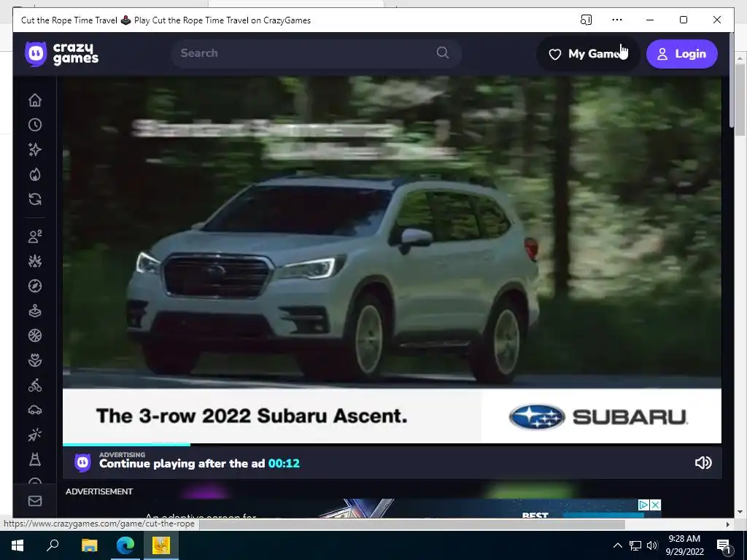747x560 pixels.
Task: Open volume tray icon
Action: [x=652, y=545]
